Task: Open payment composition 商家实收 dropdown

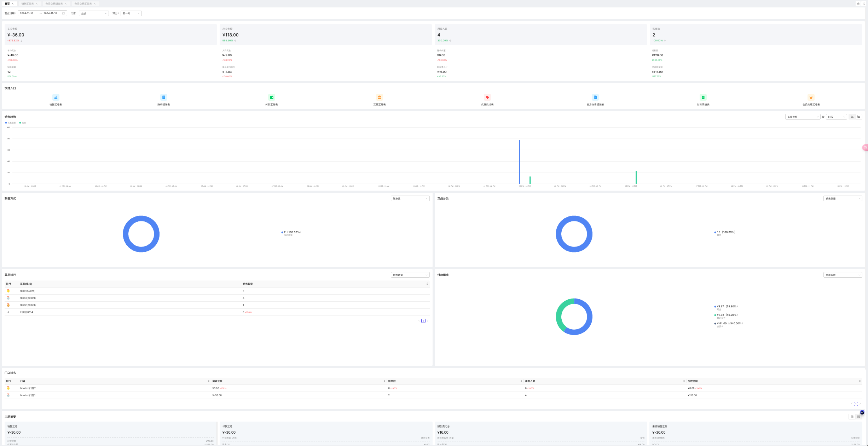Action: [843, 275]
